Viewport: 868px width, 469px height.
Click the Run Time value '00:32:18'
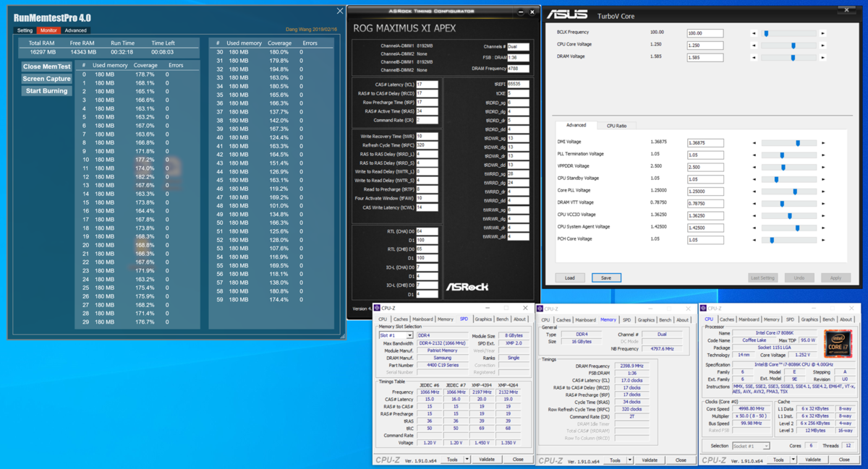tap(123, 52)
